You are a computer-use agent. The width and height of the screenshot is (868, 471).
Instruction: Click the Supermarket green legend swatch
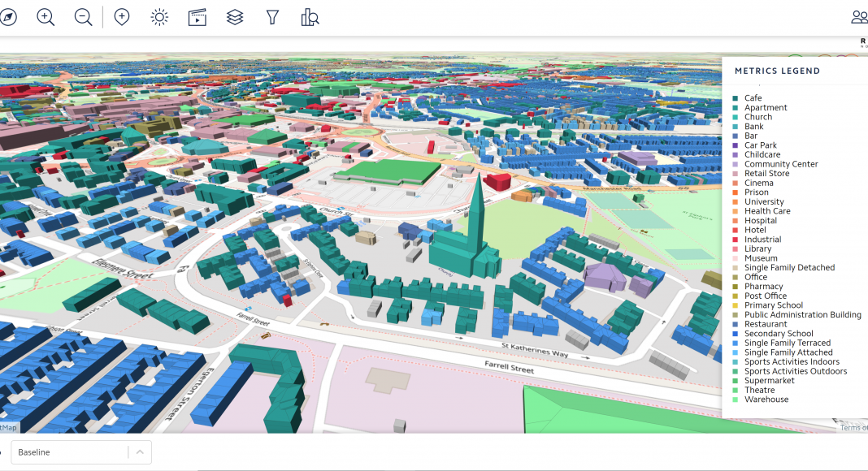coord(735,381)
